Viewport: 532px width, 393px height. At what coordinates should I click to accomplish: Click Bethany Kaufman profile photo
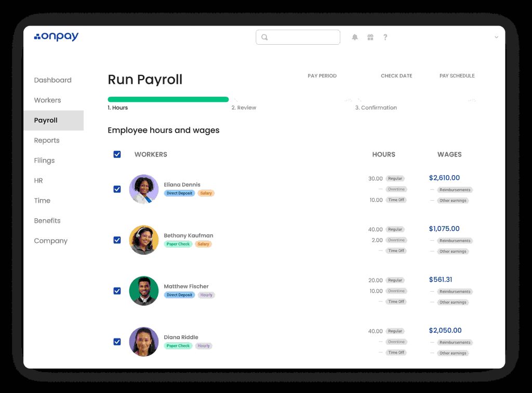[144, 240]
